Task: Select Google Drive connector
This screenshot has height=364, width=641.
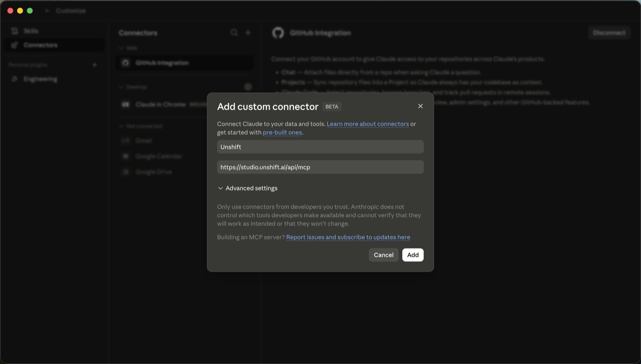Action: [x=185, y=172]
